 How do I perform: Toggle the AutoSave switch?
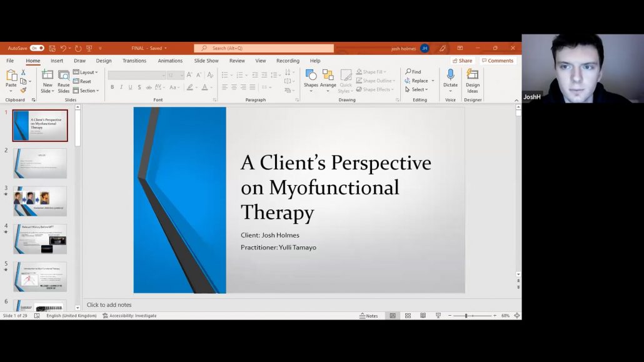(37, 48)
